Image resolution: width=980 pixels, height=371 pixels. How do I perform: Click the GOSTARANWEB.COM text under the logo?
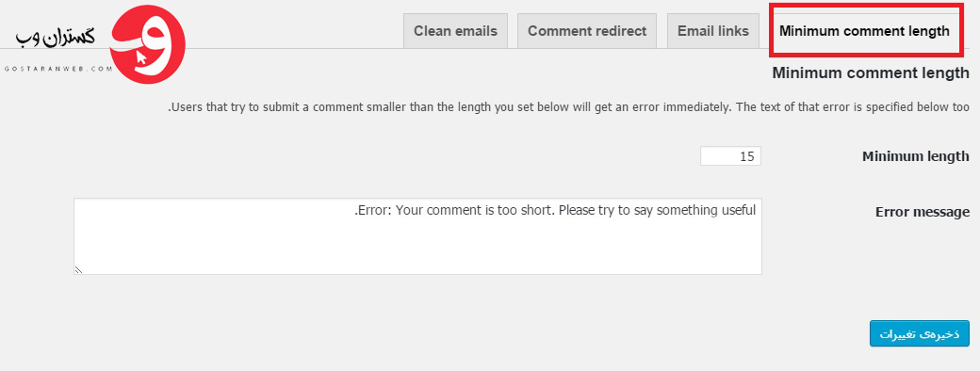click(x=57, y=70)
